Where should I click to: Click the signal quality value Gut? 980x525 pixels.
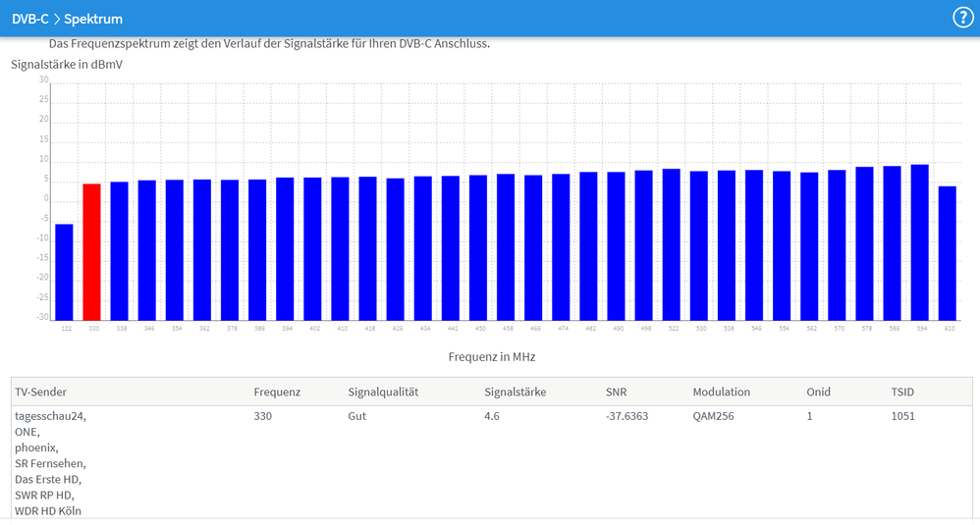coord(356,416)
